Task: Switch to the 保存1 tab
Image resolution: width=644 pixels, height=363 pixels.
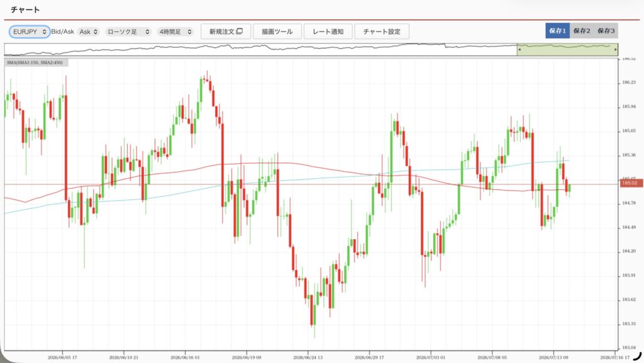Action: 557,31
